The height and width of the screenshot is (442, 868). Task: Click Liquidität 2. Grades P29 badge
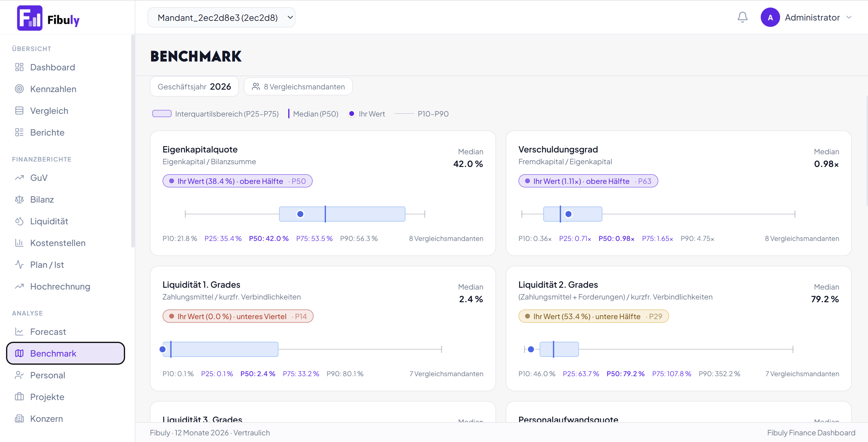click(x=593, y=316)
